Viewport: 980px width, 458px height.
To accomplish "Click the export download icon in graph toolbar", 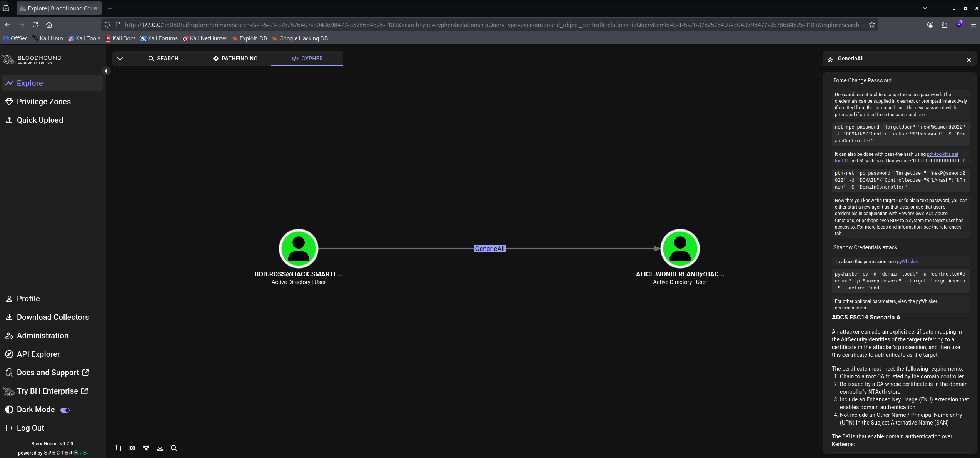I will [160, 448].
